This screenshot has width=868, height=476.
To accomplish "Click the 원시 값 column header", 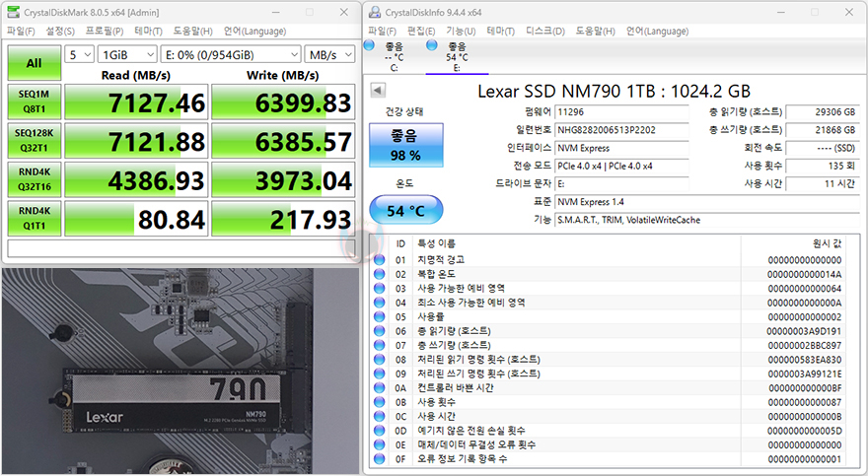I will [827, 243].
